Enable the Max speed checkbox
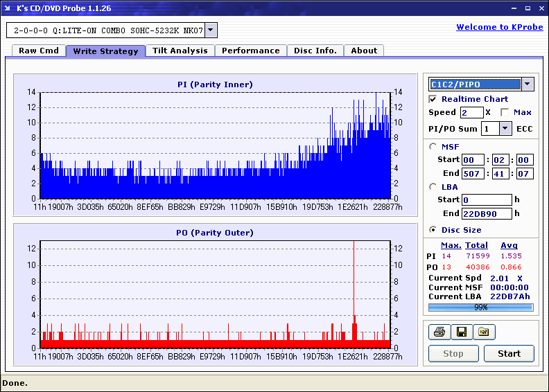 point(505,112)
